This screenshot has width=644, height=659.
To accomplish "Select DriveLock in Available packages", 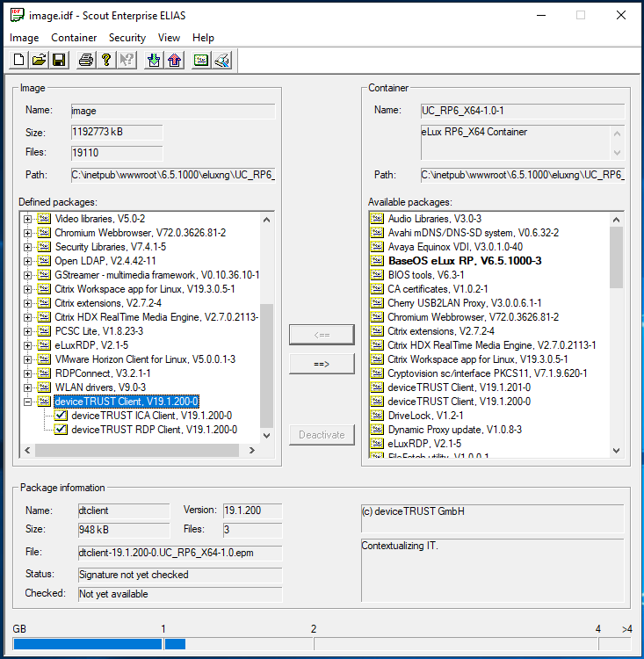I will pyautogui.click(x=412, y=416).
